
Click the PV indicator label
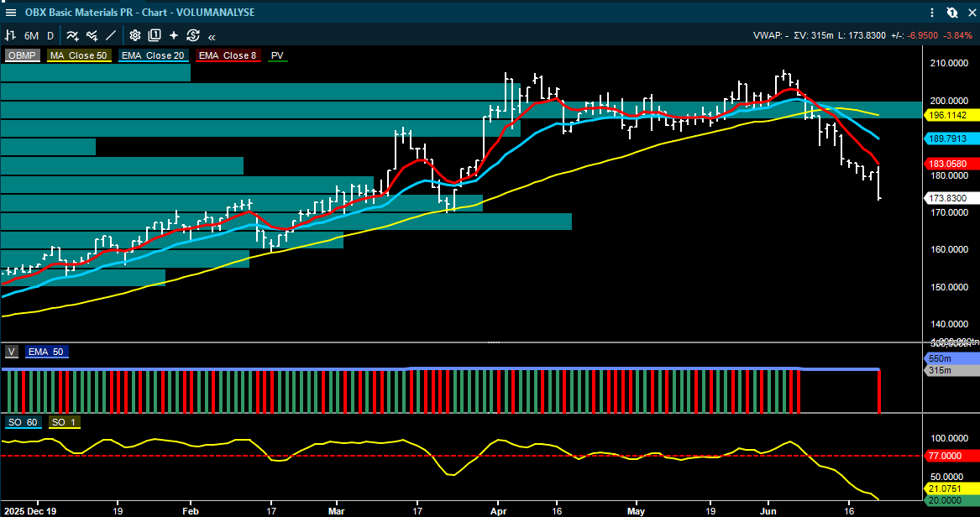pos(277,55)
